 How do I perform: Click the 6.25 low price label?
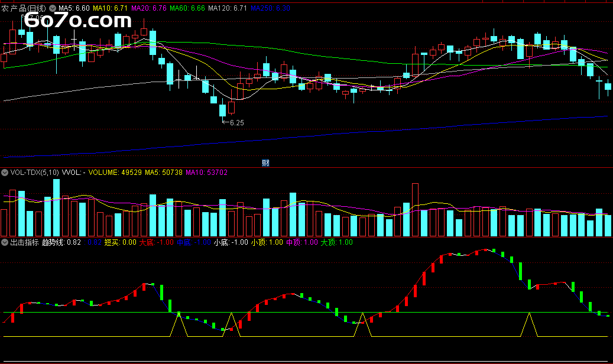click(237, 123)
